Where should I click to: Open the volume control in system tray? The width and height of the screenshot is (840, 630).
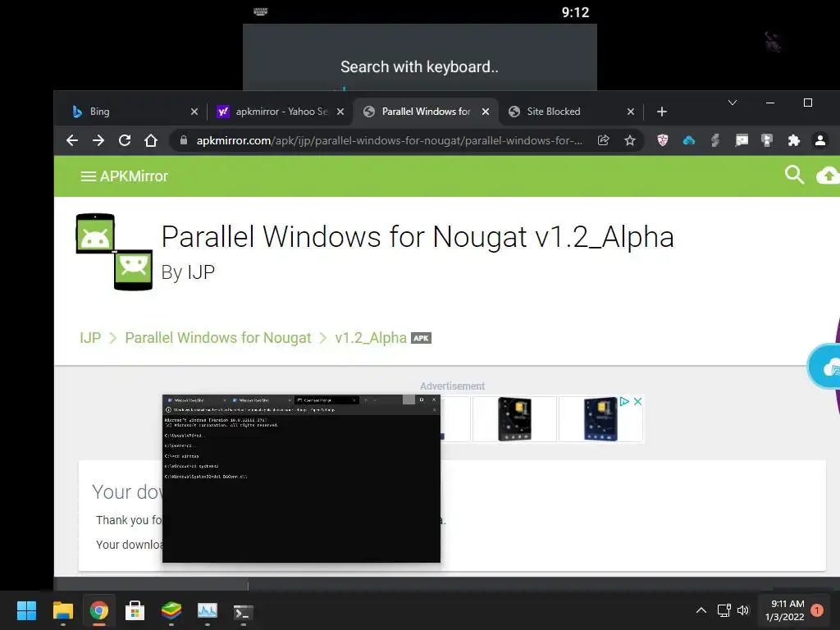pyautogui.click(x=743, y=610)
